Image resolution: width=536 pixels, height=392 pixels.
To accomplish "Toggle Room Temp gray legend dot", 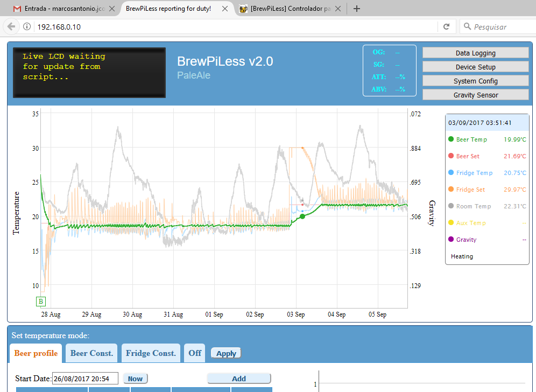I will (x=451, y=206).
